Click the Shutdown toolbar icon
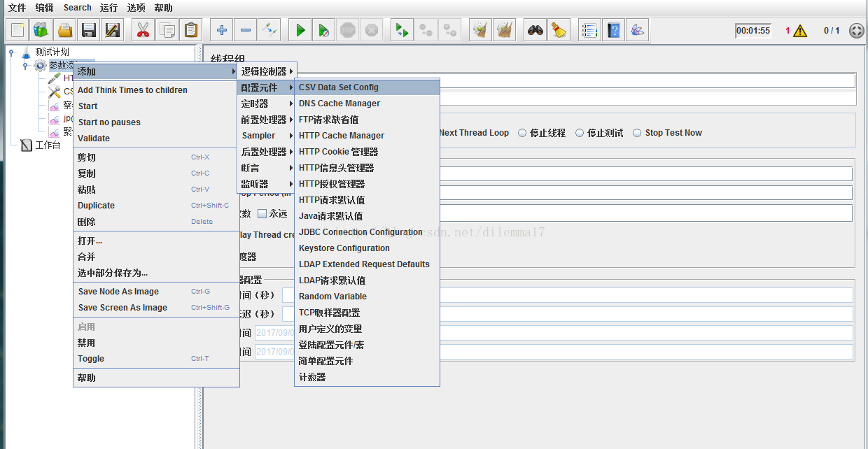868x449 pixels. pos(372,30)
